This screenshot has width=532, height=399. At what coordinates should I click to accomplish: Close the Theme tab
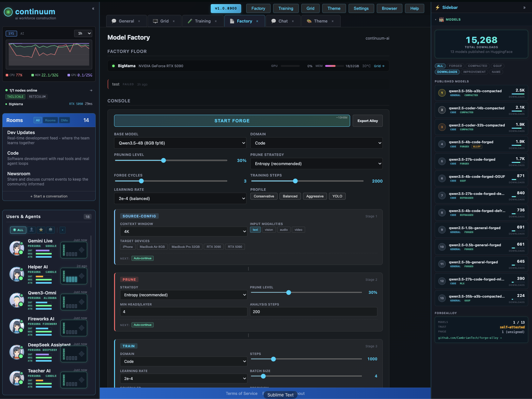pos(333,21)
